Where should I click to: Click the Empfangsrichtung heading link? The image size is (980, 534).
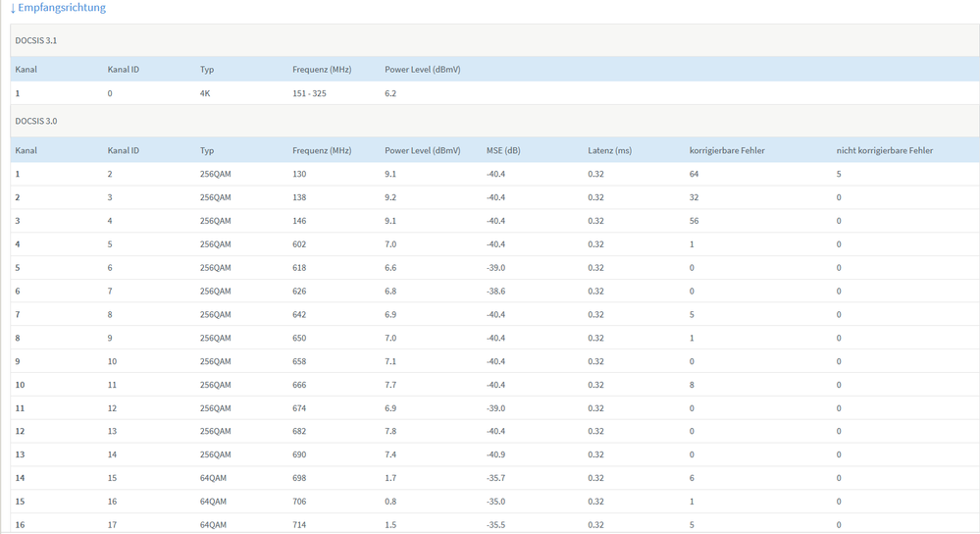tap(62, 8)
